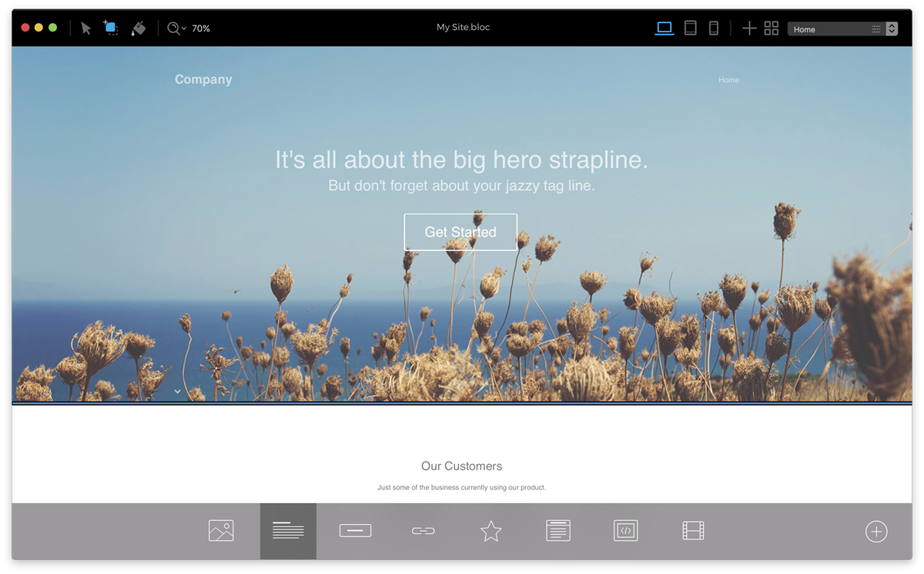Screen dimensions: 924x574
Task: Select the text paragraph bric
Action: [x=288, y=531]
